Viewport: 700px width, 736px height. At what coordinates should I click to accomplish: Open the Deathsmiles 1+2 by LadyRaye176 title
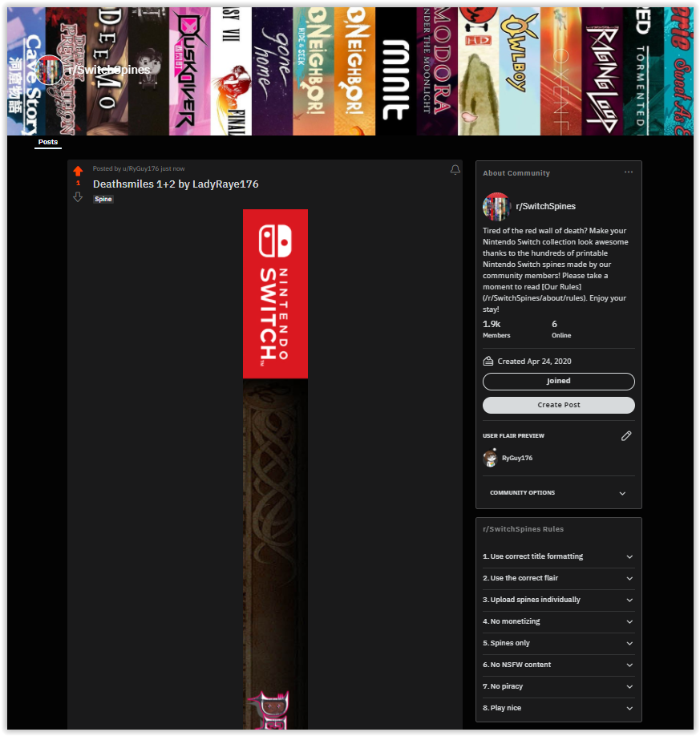coord(176,184)
